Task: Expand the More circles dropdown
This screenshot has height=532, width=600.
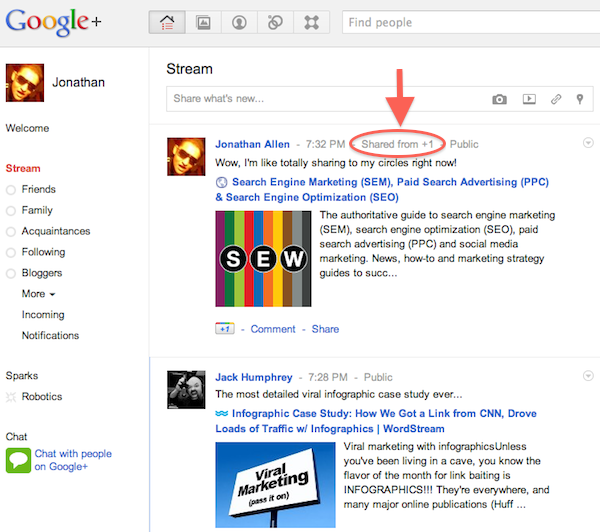Action: coord(39,294)
